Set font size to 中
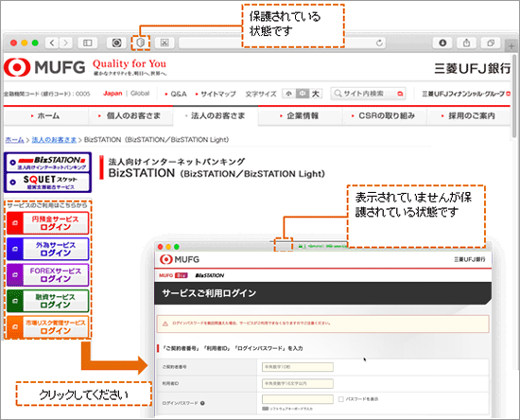The image size is (520, 420). [x=303, y=94]
